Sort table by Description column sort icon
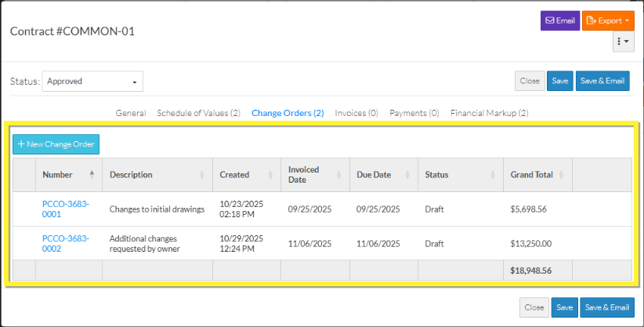 [x=202, y=175]
